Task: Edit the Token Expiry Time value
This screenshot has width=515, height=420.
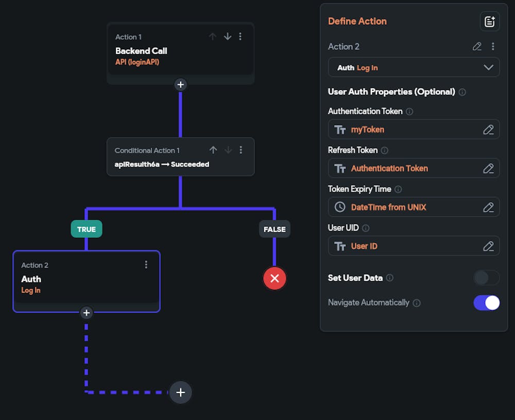Action: click(488, 207)
